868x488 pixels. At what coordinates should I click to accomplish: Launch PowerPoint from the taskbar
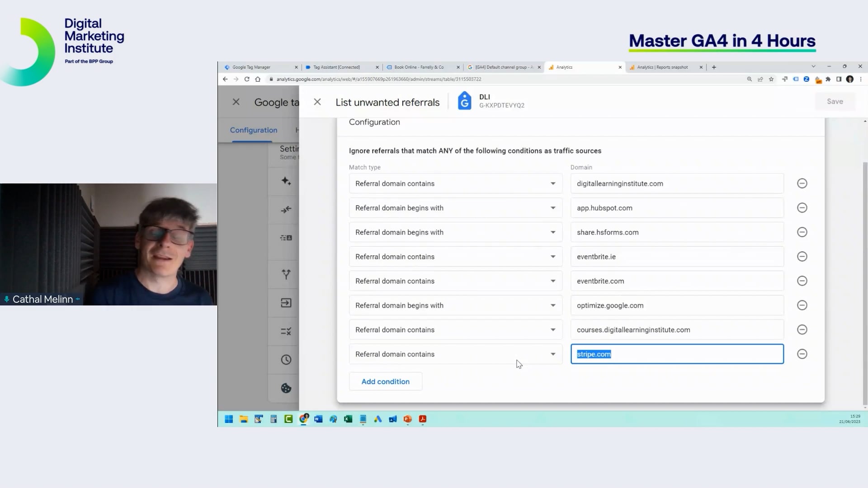pyautogui.click(x=408, y=419)
